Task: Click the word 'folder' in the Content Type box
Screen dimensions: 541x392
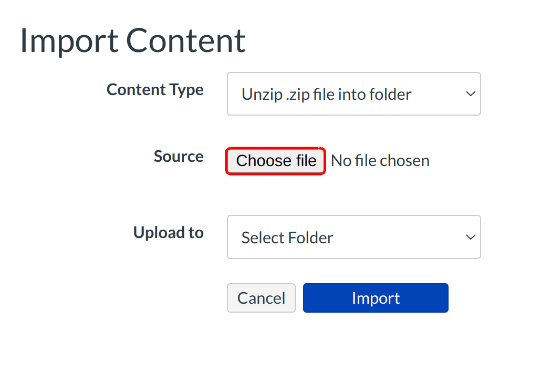Action: pos(390,95)
